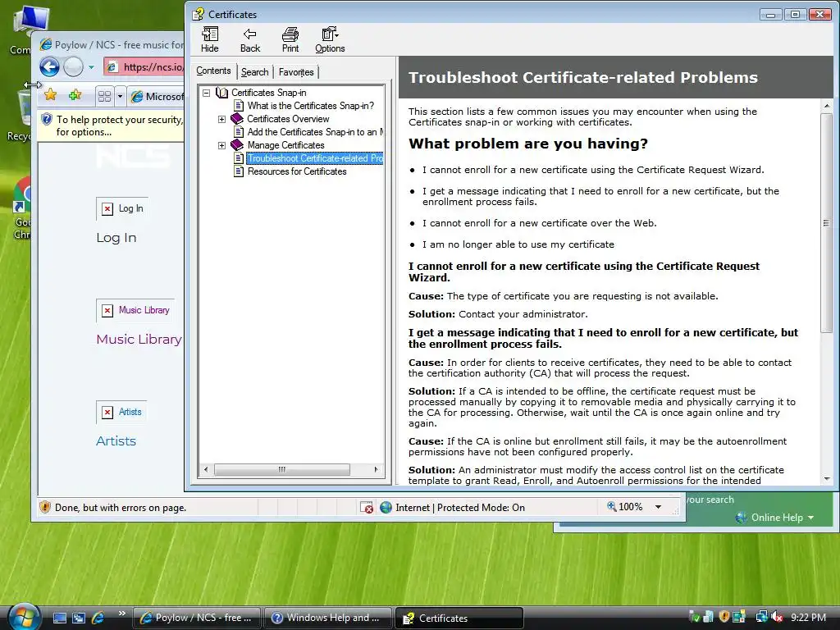
Task: Click Show Desktop icon in Quick Launch
Action: tap(59, 619)
